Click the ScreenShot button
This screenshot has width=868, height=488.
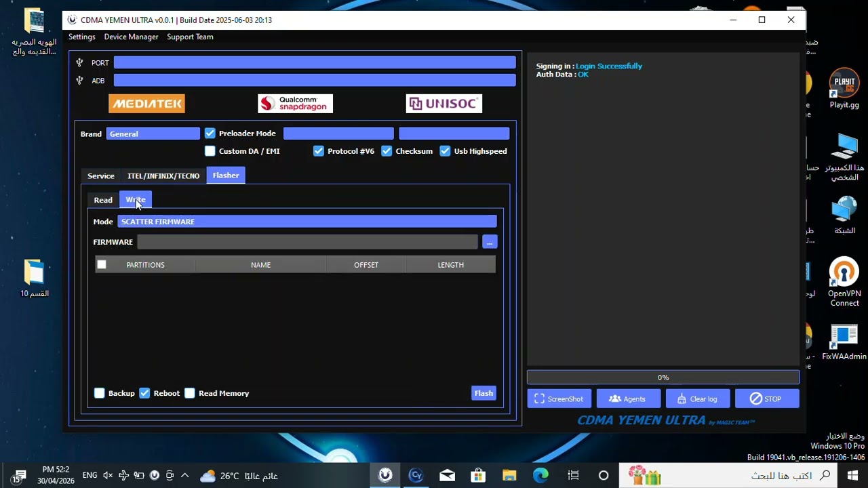[x=559, y=399]
